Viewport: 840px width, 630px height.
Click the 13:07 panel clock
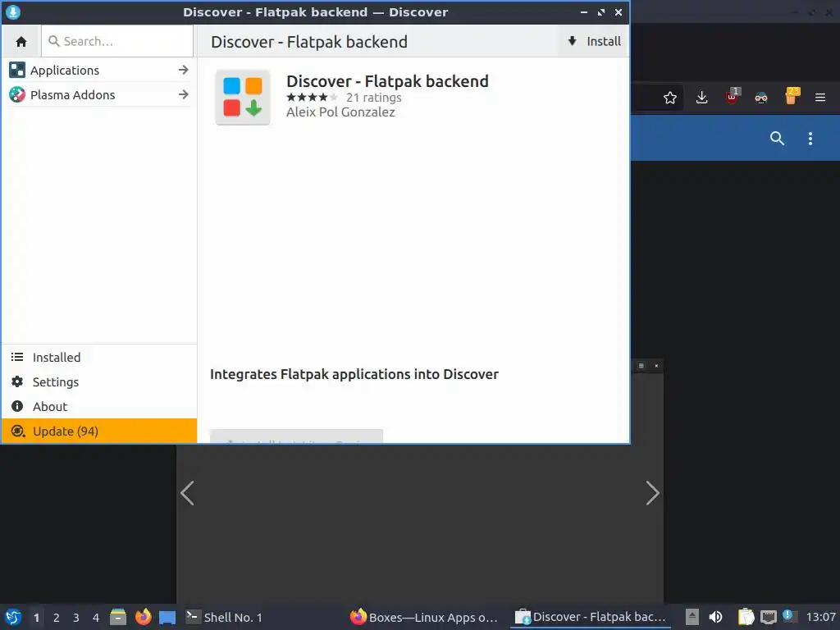[820, 617]
